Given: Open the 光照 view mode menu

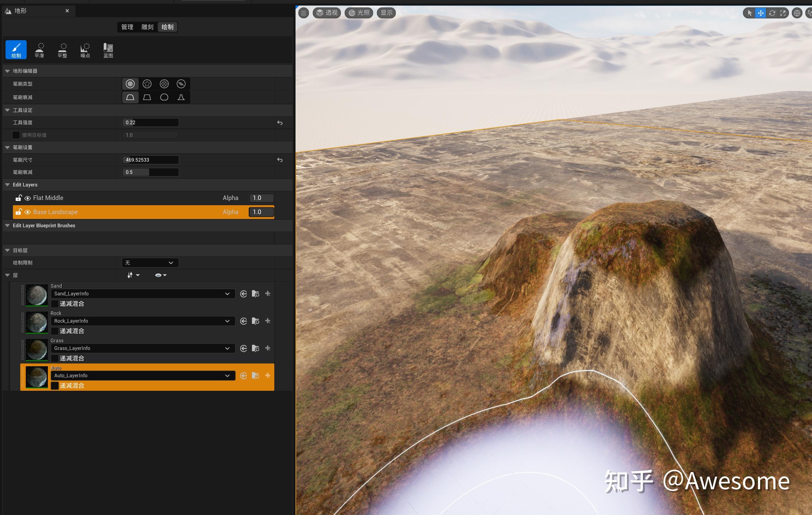Looking at the screenshot, I should coord(359,13).
